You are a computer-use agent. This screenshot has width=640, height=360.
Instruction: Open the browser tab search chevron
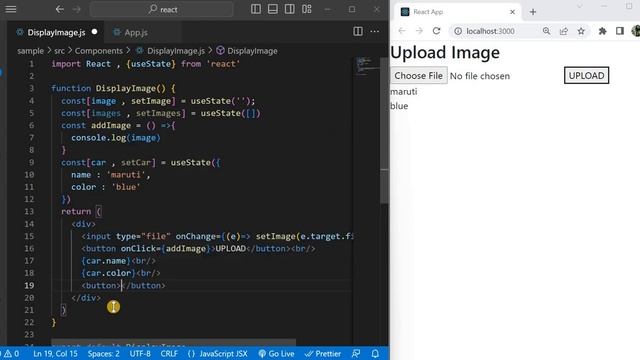click(x=579, y=6)
